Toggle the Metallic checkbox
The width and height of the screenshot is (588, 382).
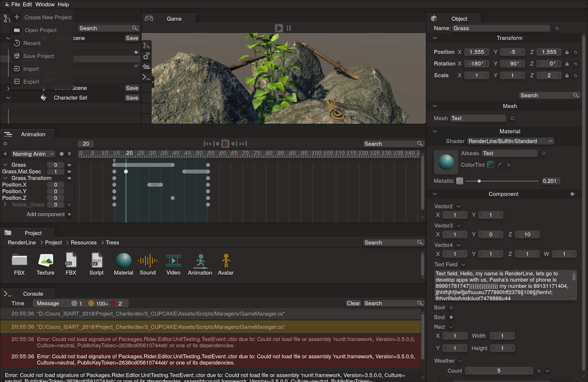coord(460,181)
